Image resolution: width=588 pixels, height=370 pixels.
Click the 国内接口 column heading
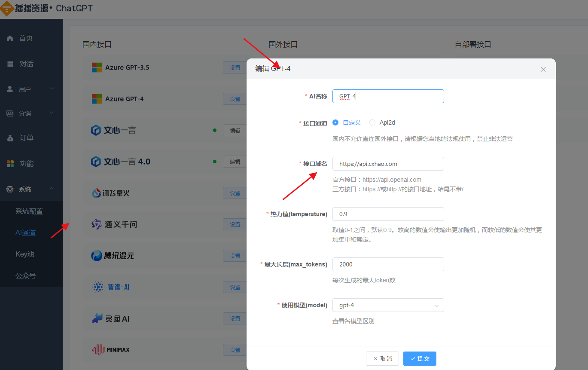coord(97,44)
